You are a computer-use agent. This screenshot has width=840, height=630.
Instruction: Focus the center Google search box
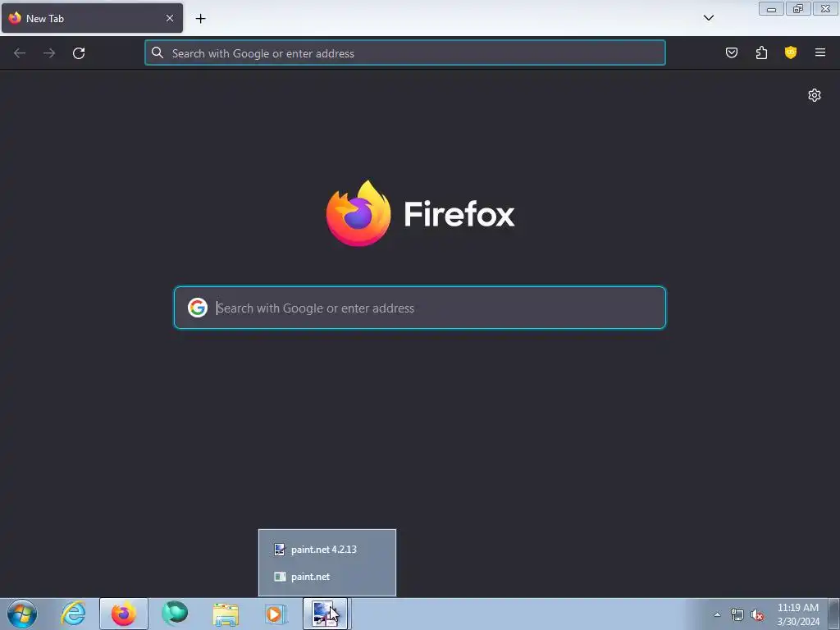(420, 308)
